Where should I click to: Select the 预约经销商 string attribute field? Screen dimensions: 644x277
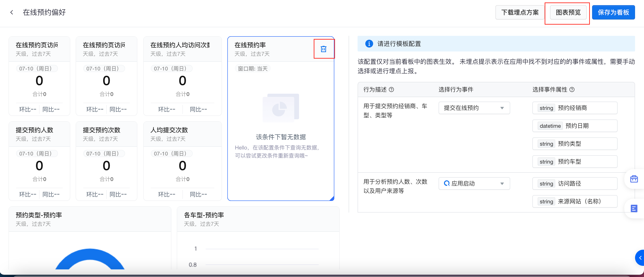click(x=574, y=108)
